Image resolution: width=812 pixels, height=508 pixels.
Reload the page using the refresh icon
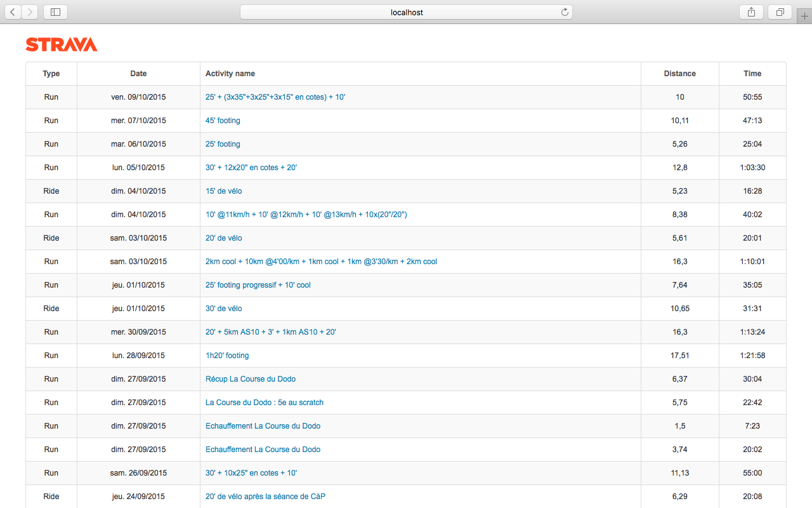pos(564,12)
